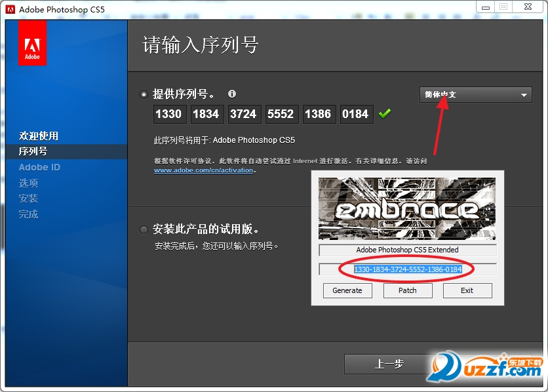Click the serial field containing 5552
548x392 pixels.
(x=282, y=114)
